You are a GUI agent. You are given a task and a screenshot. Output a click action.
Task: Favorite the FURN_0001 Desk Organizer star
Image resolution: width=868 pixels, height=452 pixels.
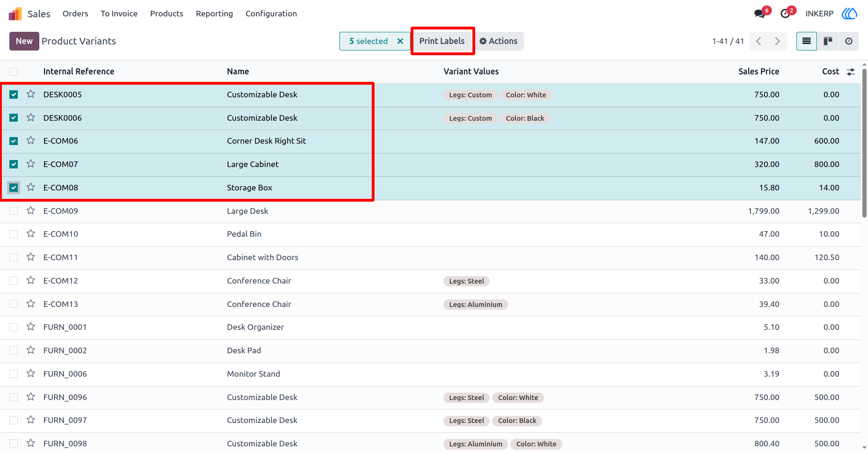31,327
